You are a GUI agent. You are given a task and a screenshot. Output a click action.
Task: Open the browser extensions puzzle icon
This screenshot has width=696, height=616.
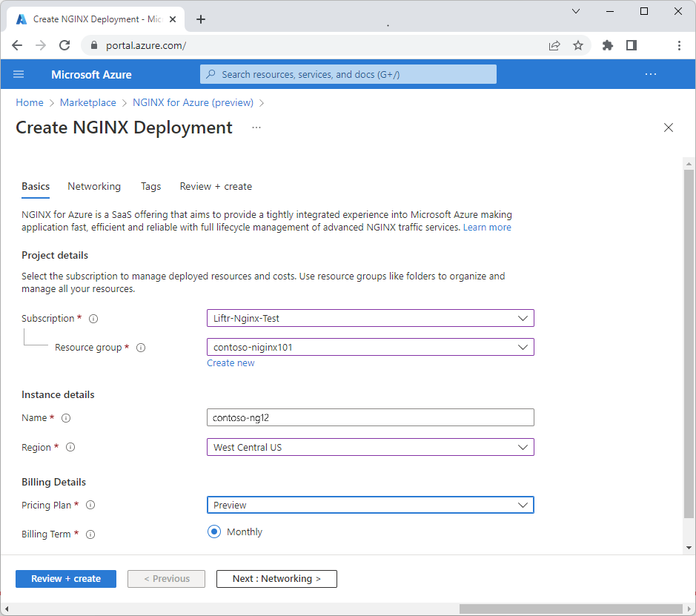[x=608, y=45]
